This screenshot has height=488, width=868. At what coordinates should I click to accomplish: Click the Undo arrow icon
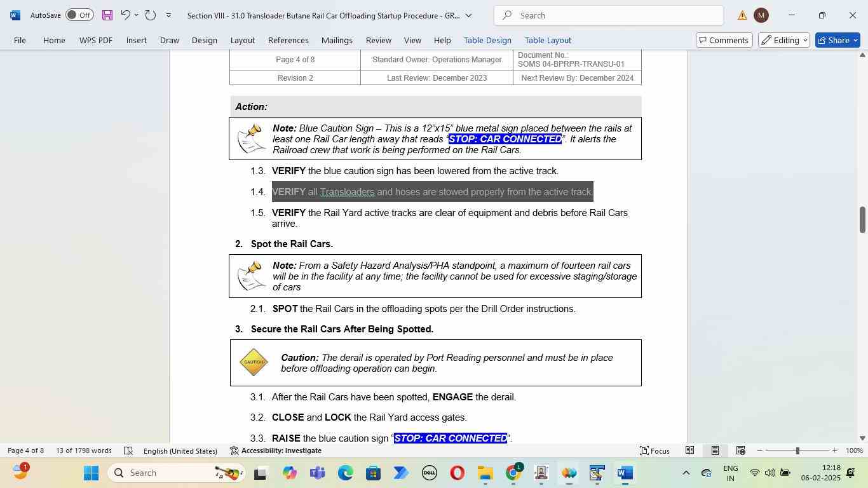[125, 15]
